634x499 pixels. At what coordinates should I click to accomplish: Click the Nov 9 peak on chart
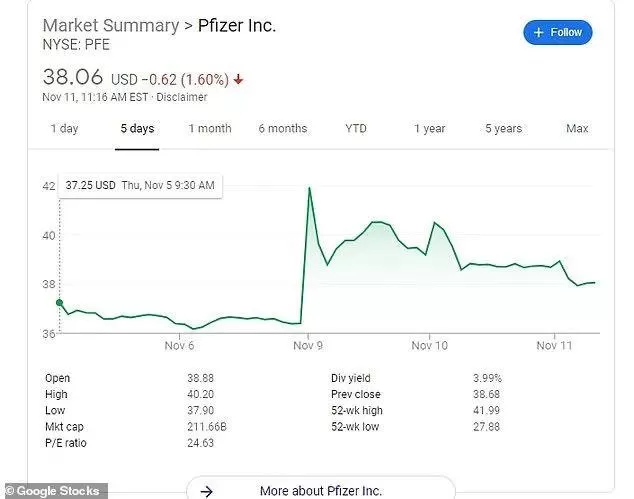310,188
